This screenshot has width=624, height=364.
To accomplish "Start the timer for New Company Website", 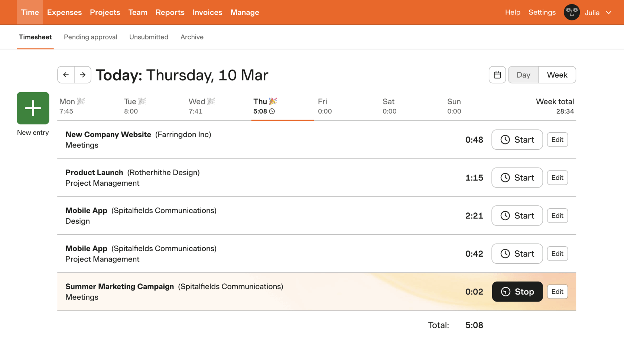I will (x=517, y=139).
